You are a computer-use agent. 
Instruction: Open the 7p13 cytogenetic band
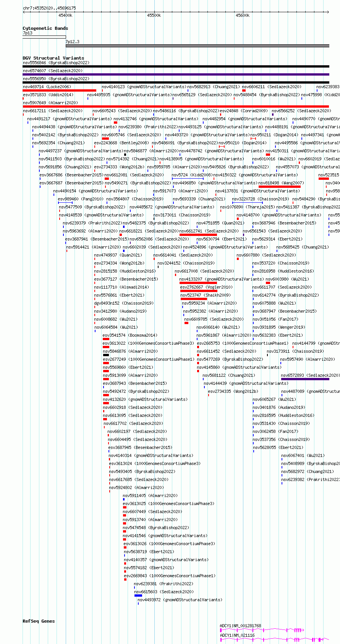44,37
